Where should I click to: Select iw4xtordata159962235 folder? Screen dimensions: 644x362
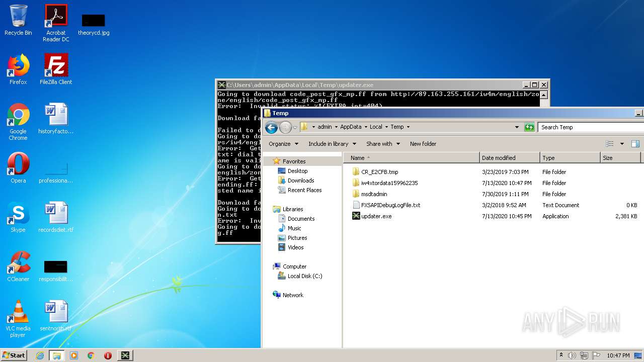coord(389,183)
